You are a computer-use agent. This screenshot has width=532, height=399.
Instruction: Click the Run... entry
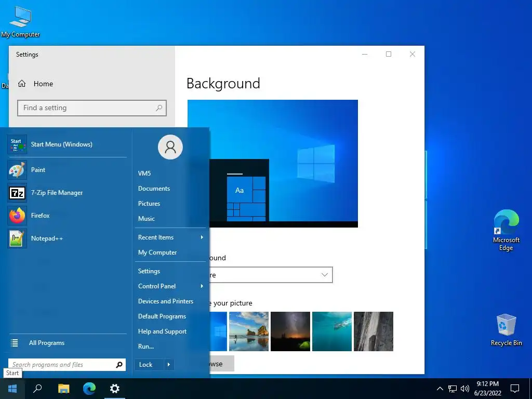coord(146,347)
